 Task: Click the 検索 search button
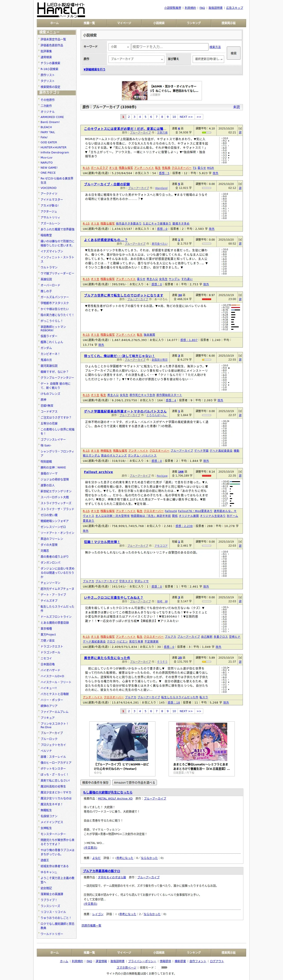[x=233, y=53]
